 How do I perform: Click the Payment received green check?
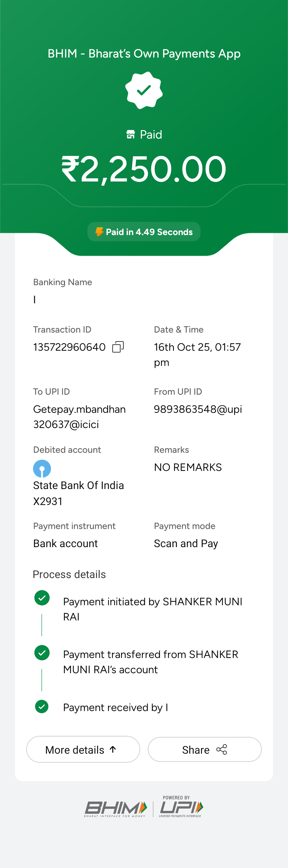point(42,706)
